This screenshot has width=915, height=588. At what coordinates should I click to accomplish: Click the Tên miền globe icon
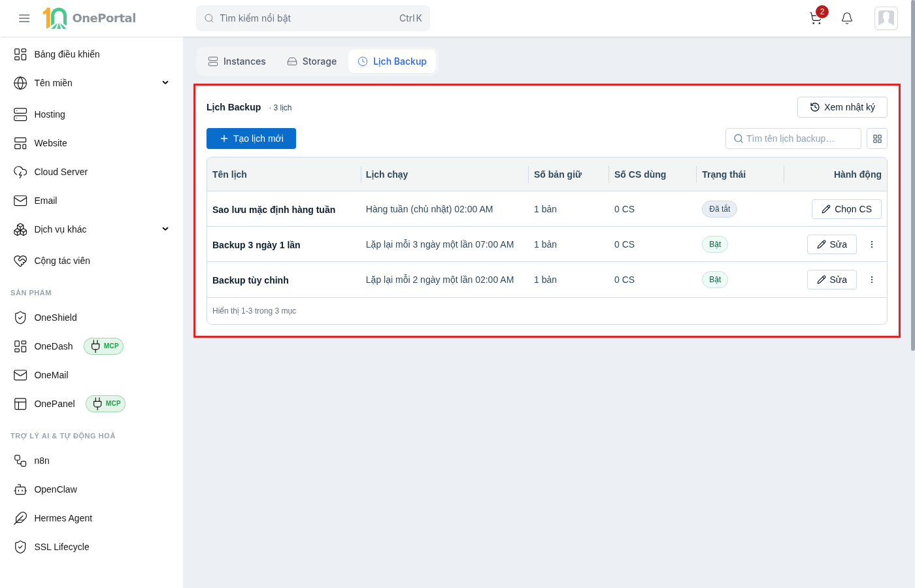(x=20, y=83)
